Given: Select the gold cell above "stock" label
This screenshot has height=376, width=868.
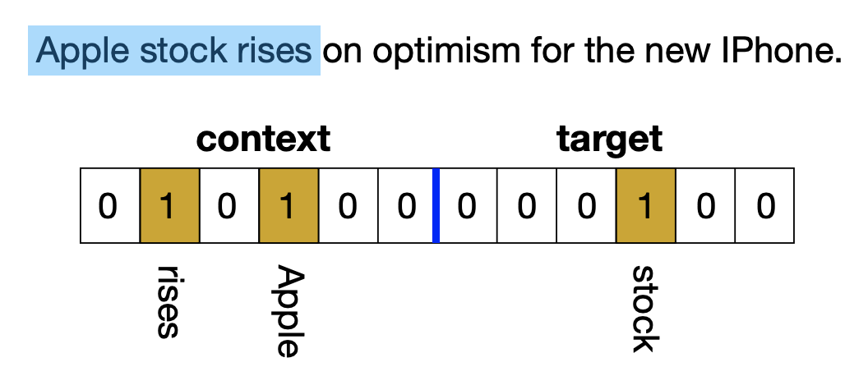Looking at the screenshot, I should pos(645,206).
